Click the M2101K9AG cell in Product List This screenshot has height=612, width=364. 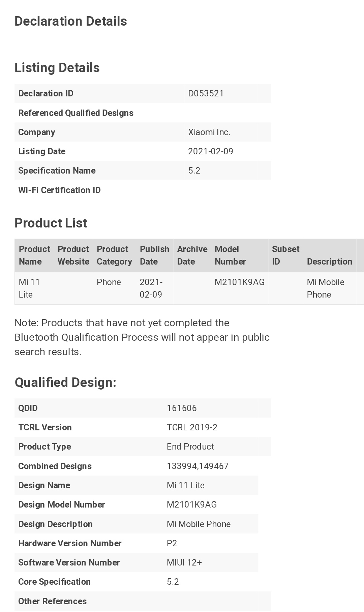pos(239,282)
